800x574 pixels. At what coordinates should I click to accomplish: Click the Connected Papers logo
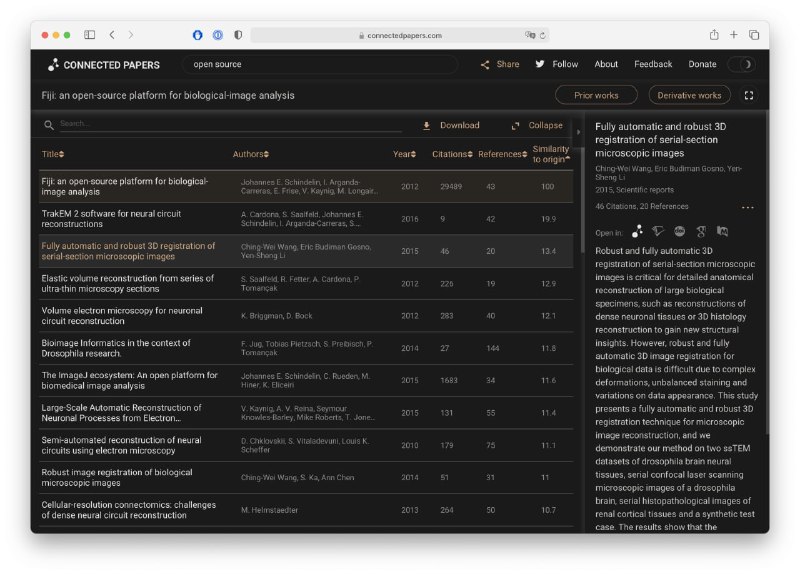click(x=104, y=65)
